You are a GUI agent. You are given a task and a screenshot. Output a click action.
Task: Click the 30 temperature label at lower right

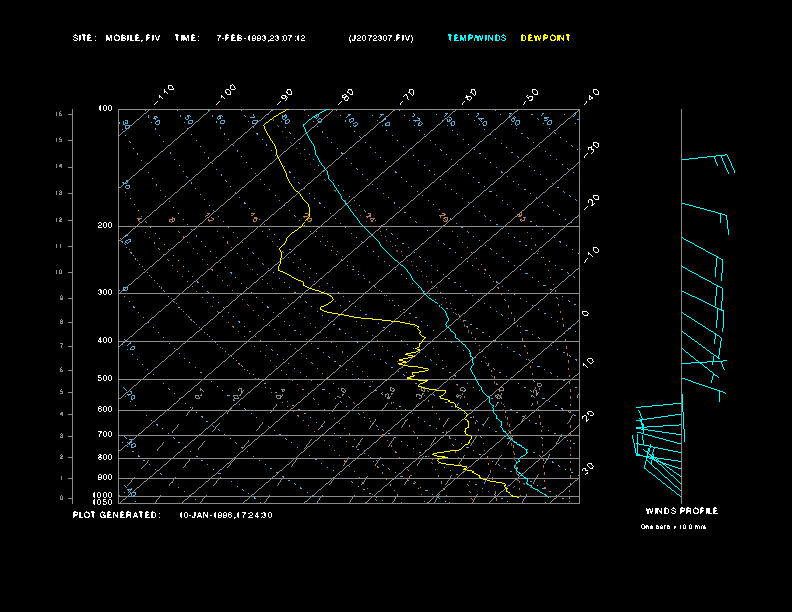pyautogui.click(x=590, y=467)
